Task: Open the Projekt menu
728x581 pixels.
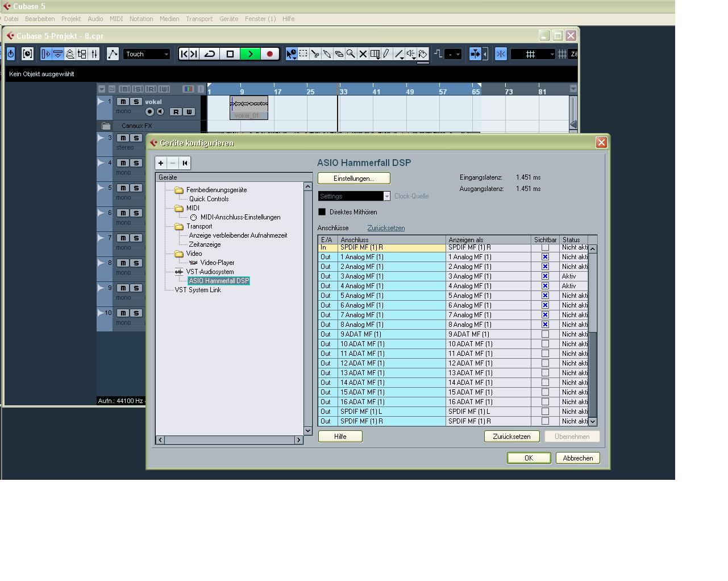Action: point(71,19)
